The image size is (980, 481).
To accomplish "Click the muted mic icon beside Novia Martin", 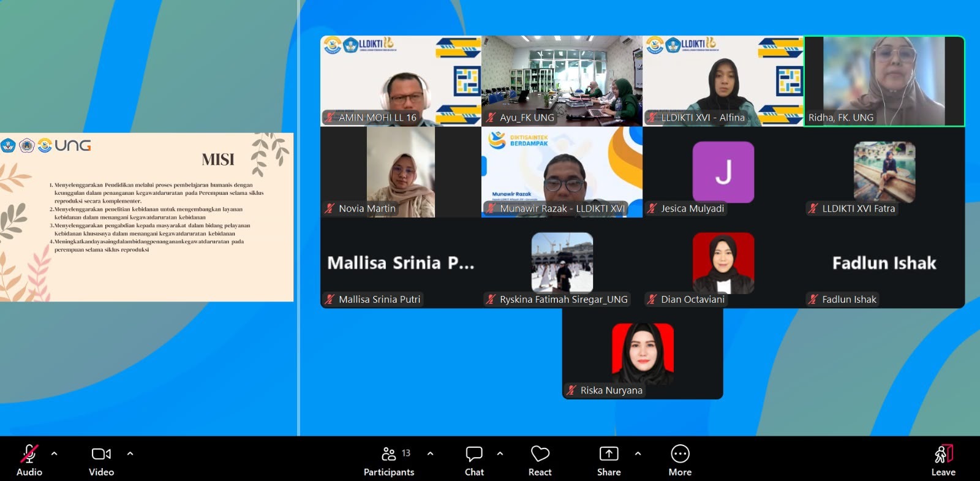I will pos(330,208).
